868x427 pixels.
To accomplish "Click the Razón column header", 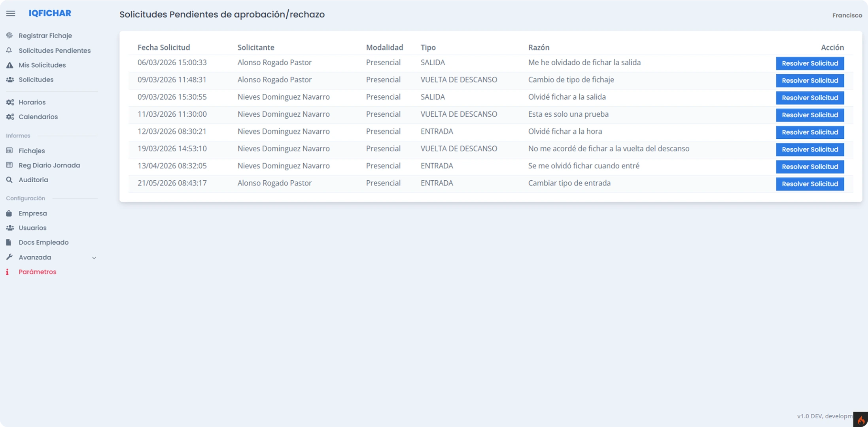I will pos(539,47).
